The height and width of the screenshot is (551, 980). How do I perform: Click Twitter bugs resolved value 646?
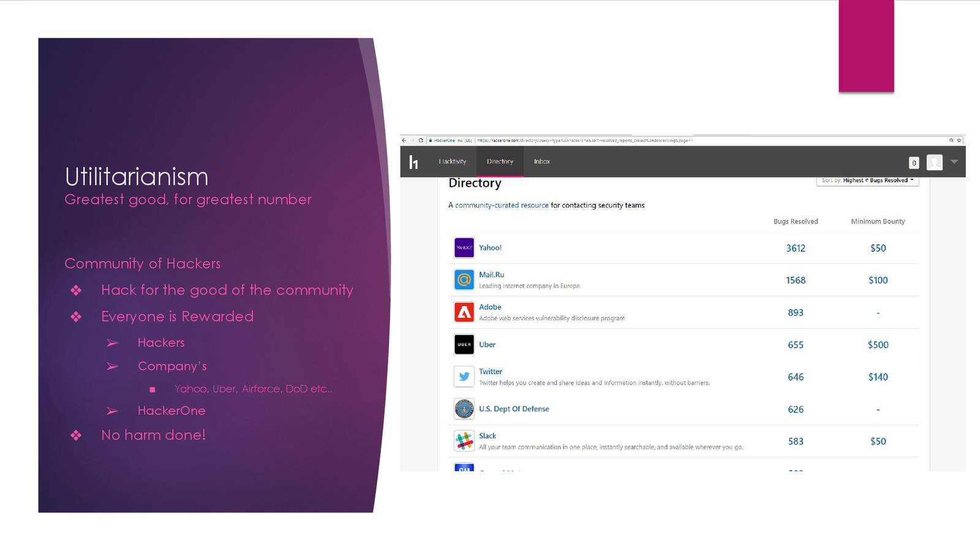(796, 377)
